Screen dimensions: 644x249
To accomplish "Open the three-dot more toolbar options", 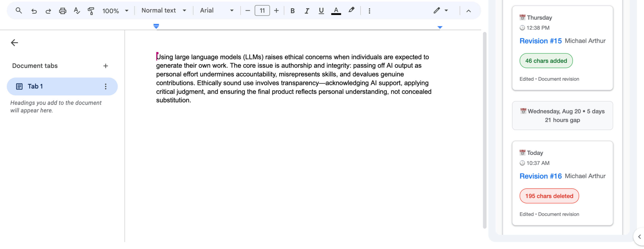I will pos(369,11).
